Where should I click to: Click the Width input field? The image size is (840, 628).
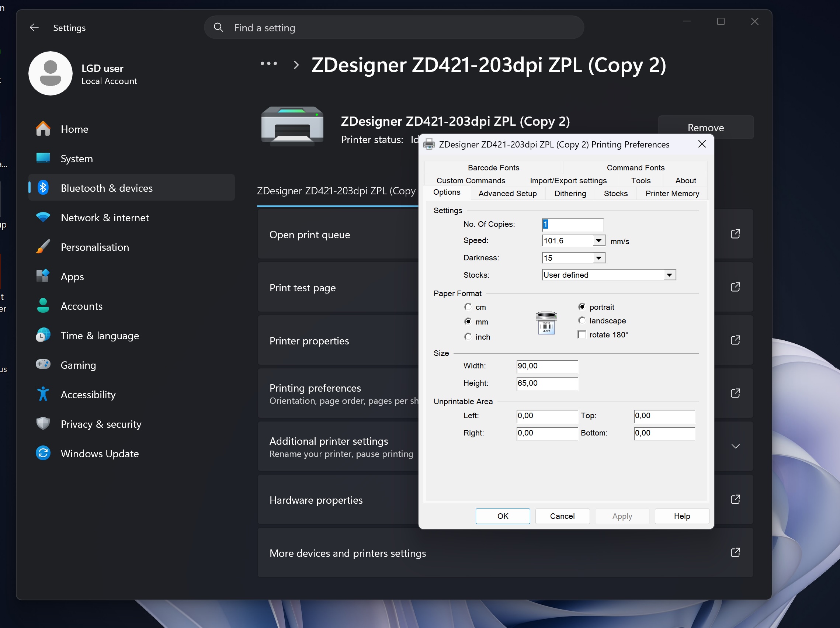coord(547,366)
